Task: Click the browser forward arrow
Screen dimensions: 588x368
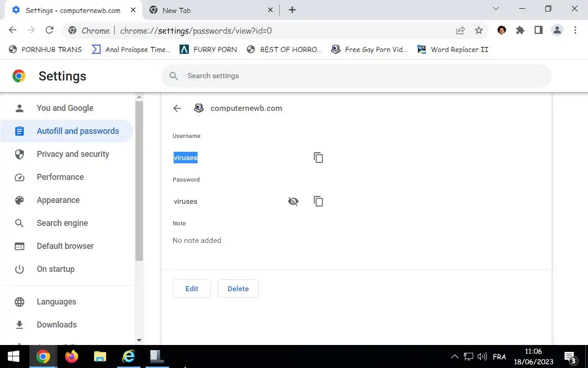Action: [31, 30]
